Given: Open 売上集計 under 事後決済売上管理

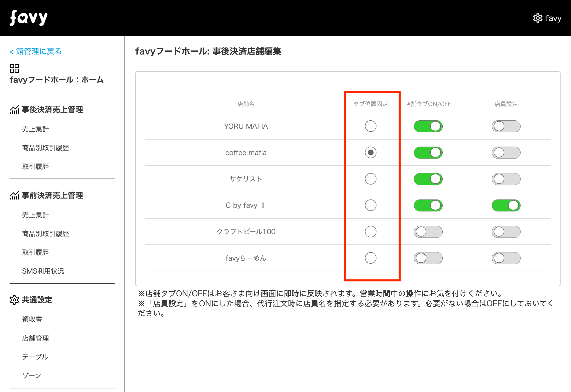Looking at the screenshot, I should pyautogui.click(x=35, y=129).
